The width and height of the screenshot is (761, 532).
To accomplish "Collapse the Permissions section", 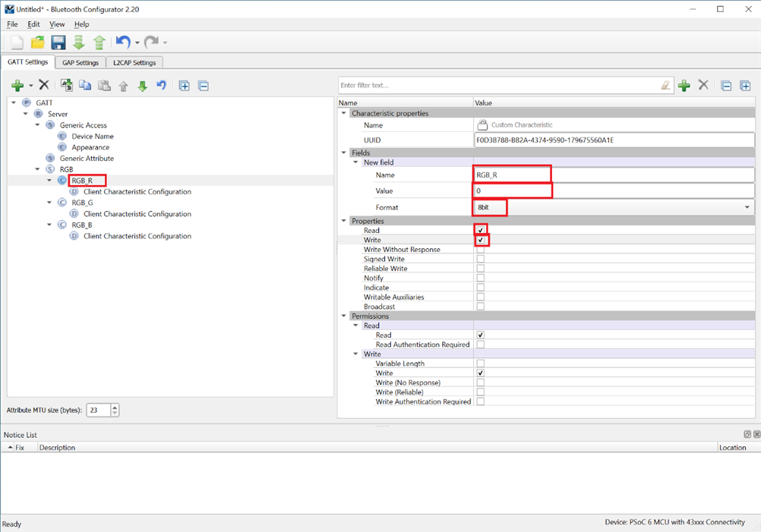I will pyautogui.click(x=344, y=316).
